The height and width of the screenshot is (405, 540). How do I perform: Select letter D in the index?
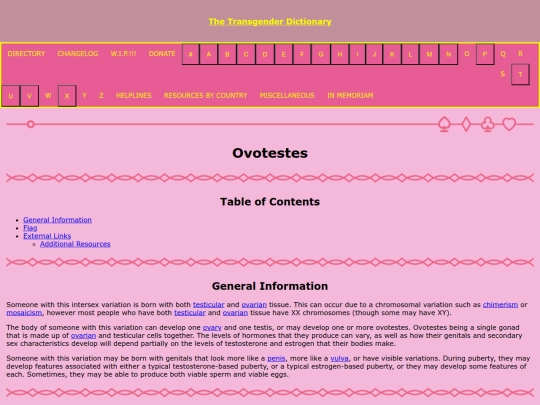[265, 54]
